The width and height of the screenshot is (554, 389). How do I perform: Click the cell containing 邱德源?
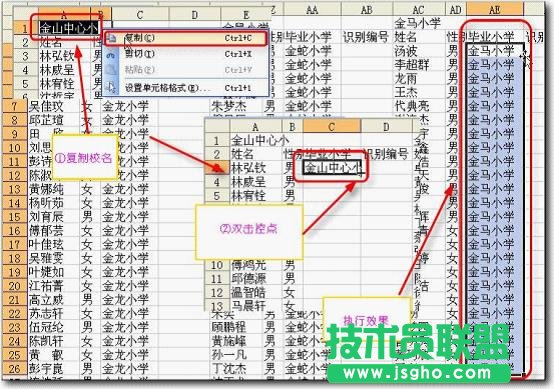(256, 279)
